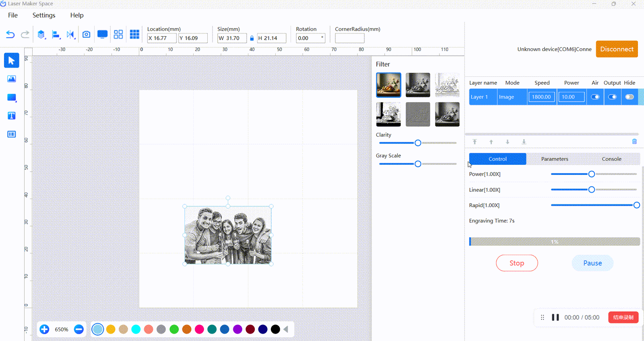Toggle the Output switch for Layer 1
The image size is (644, 341).
point(612,97)
